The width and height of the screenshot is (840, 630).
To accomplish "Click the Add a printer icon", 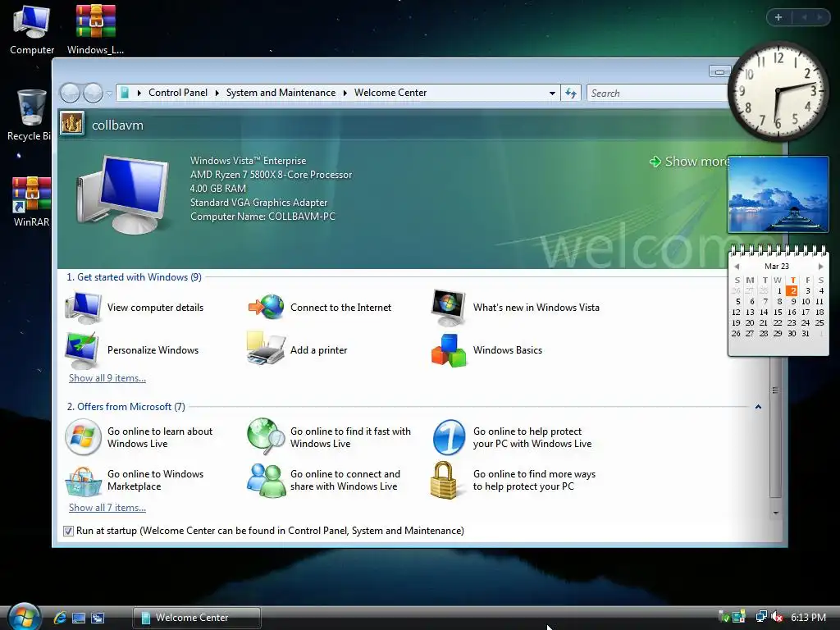I will click(266, 349).
